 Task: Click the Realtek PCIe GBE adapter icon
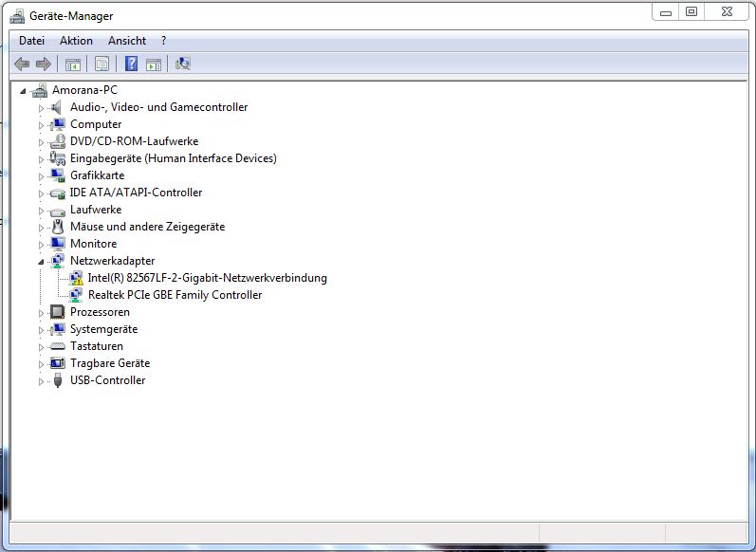click(x=76, y=295)
